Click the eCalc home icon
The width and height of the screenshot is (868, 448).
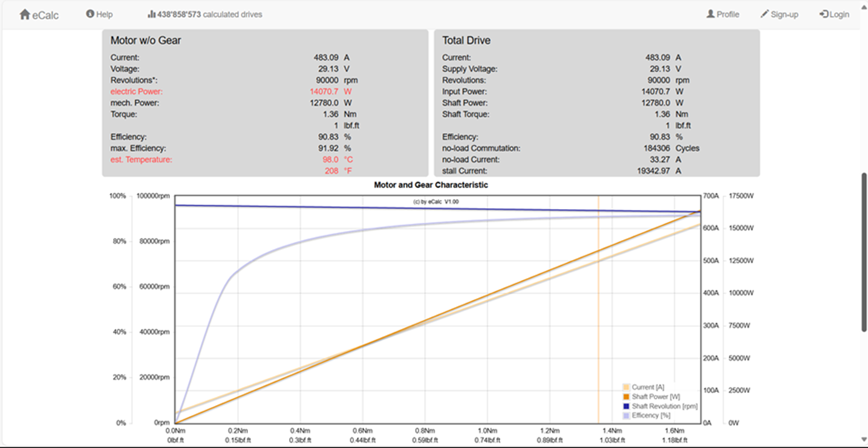coord(25,15)
